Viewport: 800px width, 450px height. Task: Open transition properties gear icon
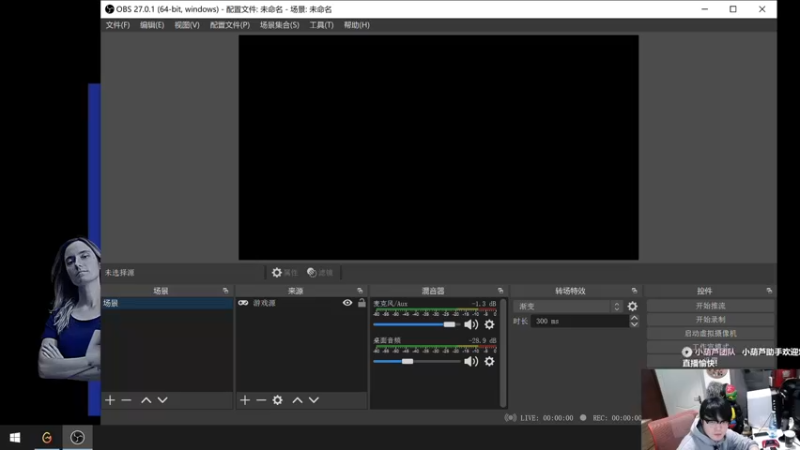click(632, 306)
